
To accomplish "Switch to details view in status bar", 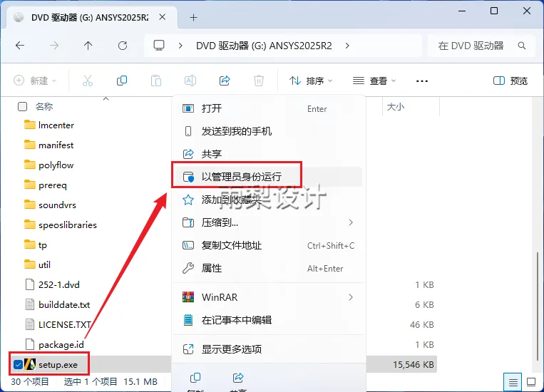I will click(513, 382).
